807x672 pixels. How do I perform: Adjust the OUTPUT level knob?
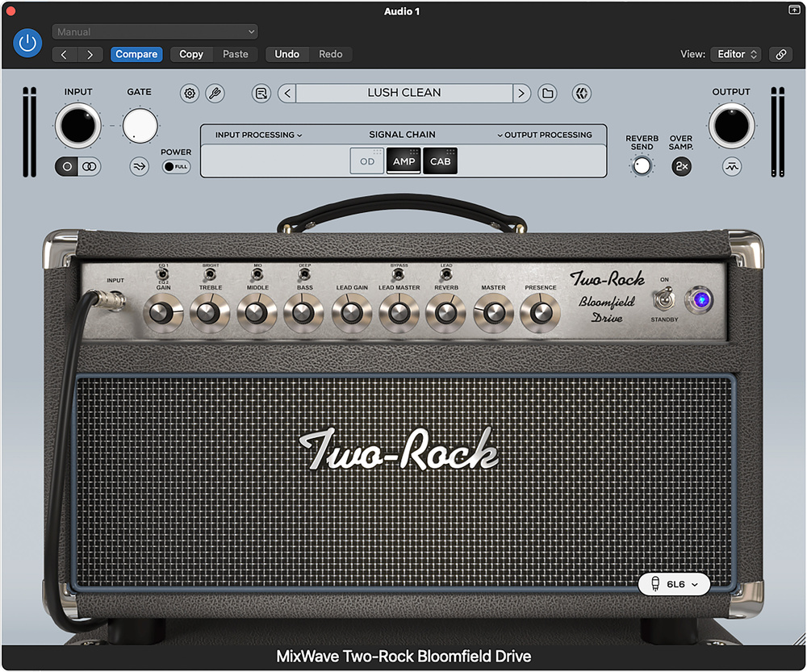731,126
